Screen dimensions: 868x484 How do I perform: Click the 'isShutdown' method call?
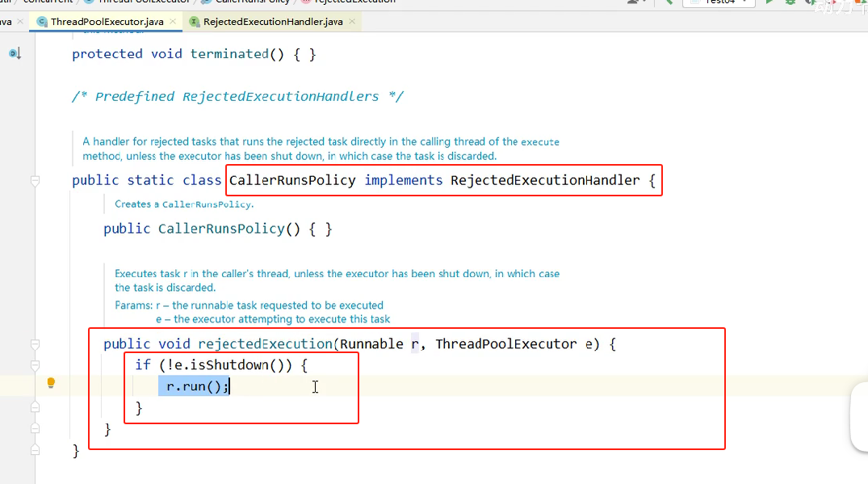(x=229, y=365)
